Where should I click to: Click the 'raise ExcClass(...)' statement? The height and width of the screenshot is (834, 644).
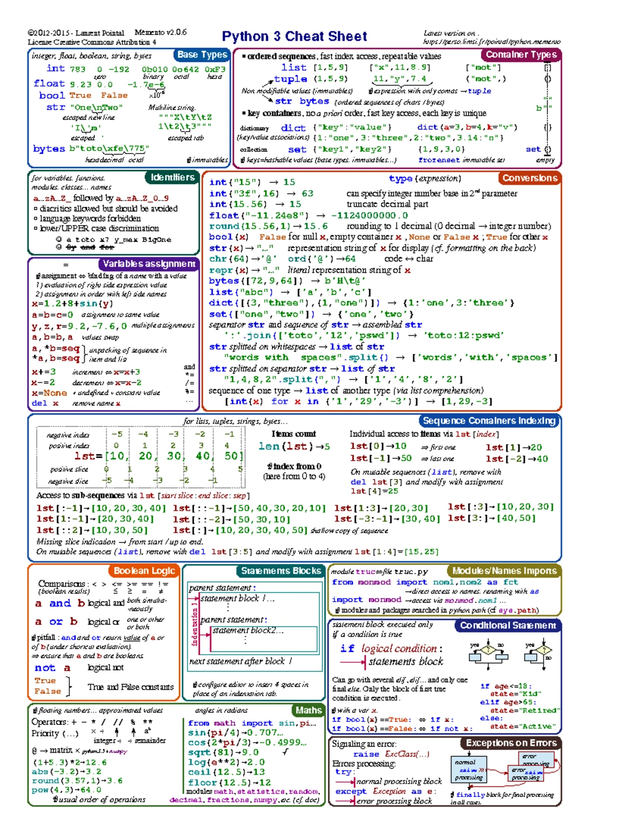[391, 754]
